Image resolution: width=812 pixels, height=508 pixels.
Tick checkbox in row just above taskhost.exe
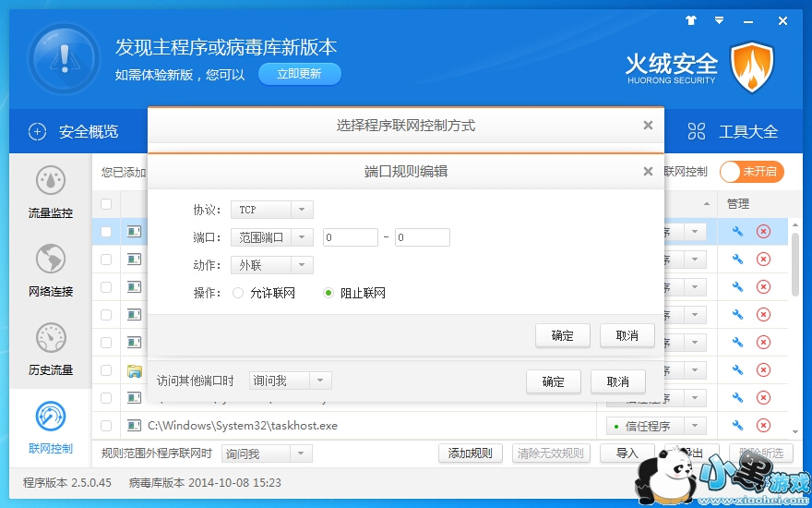[x=106, y=397]
